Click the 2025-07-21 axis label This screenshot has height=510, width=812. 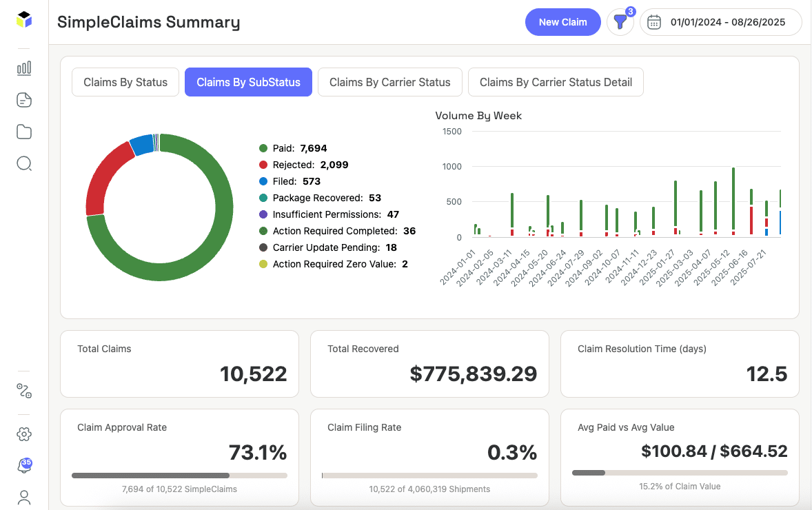point(748,267)
